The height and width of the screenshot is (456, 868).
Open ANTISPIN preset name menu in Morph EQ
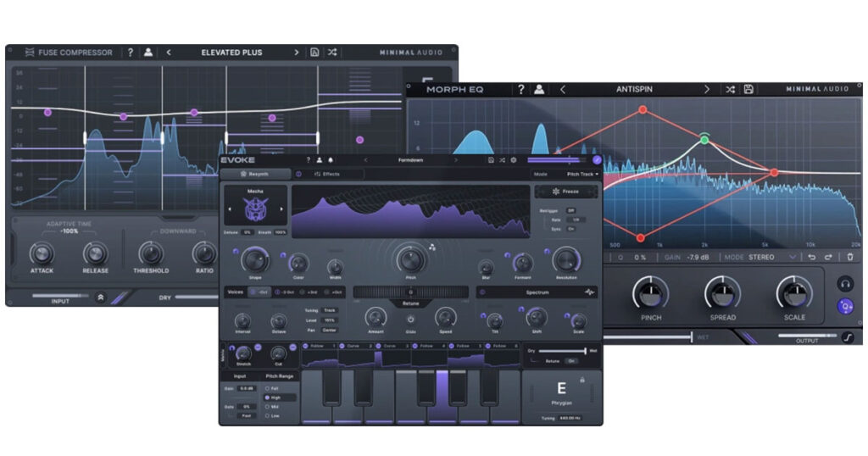634,89
